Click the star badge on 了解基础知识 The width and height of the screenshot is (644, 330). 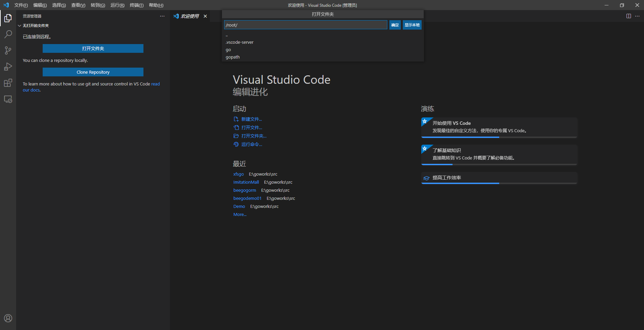click(425, 148)
